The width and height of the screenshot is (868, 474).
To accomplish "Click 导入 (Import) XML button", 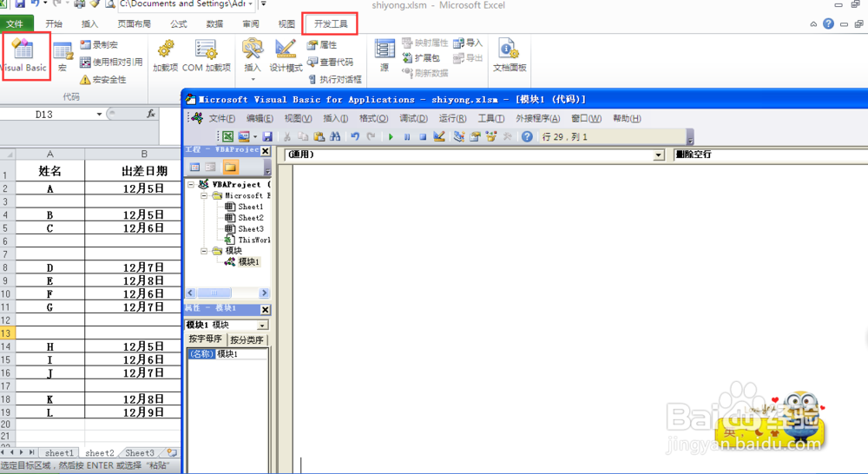I will coord(468,43).
